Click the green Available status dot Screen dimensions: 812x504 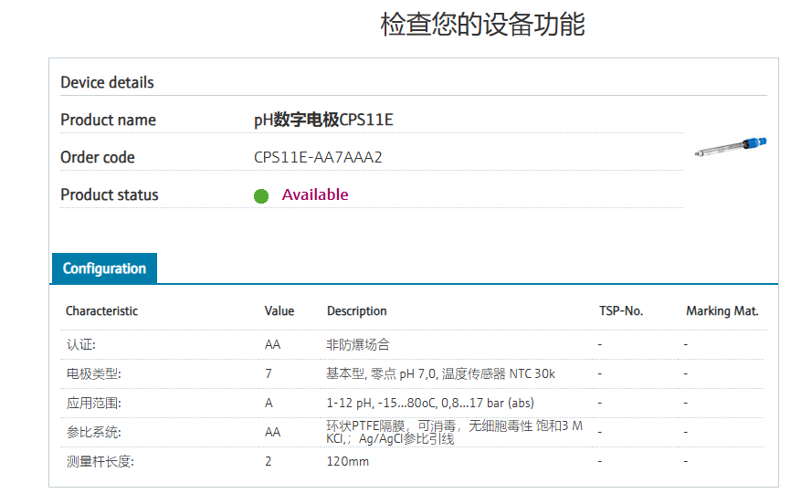[x=261, y=195]
